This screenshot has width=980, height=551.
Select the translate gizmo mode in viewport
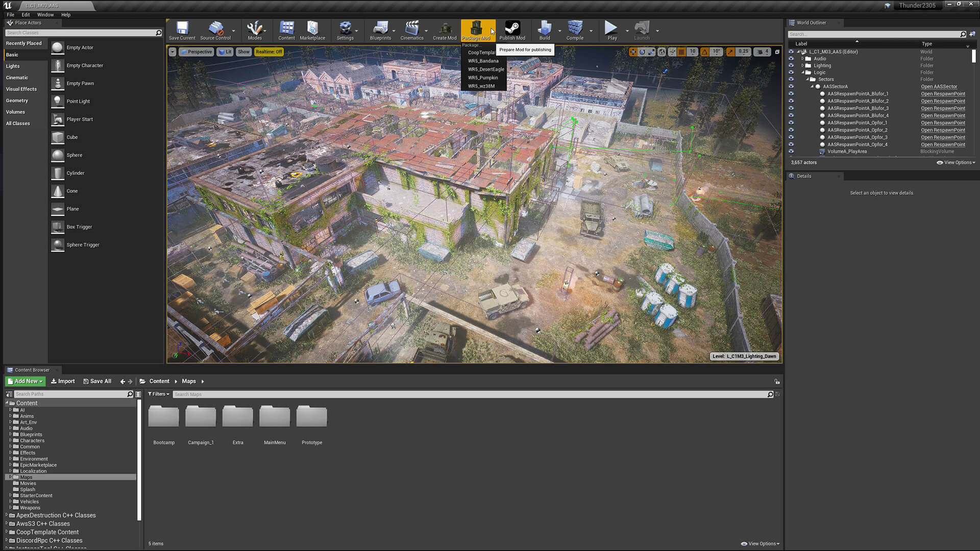pyautogui.click(x=633, y=52)
